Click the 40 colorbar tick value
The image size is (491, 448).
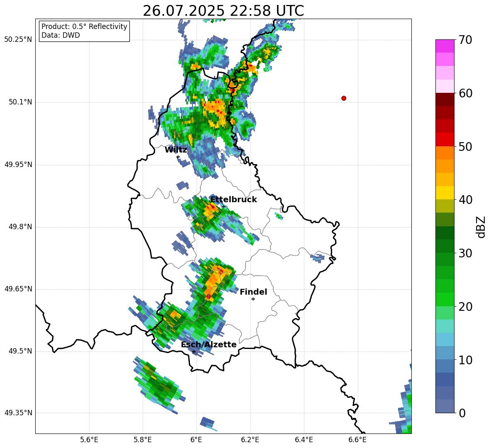tap(465, 200)
